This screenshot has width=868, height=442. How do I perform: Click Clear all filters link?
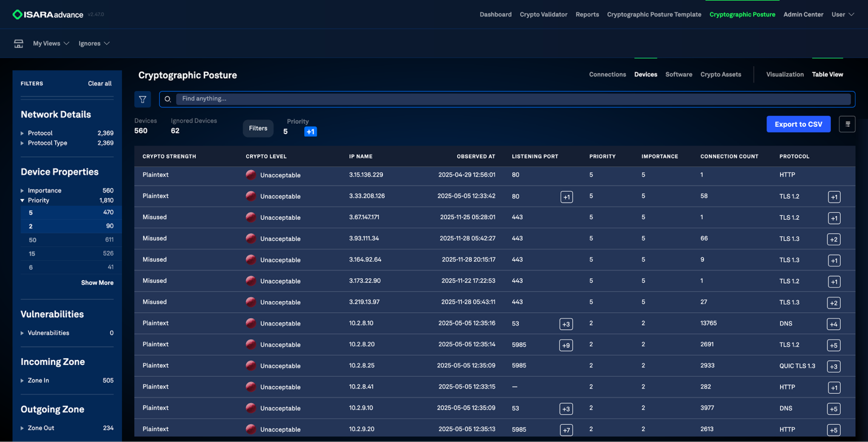click(100, 84)
